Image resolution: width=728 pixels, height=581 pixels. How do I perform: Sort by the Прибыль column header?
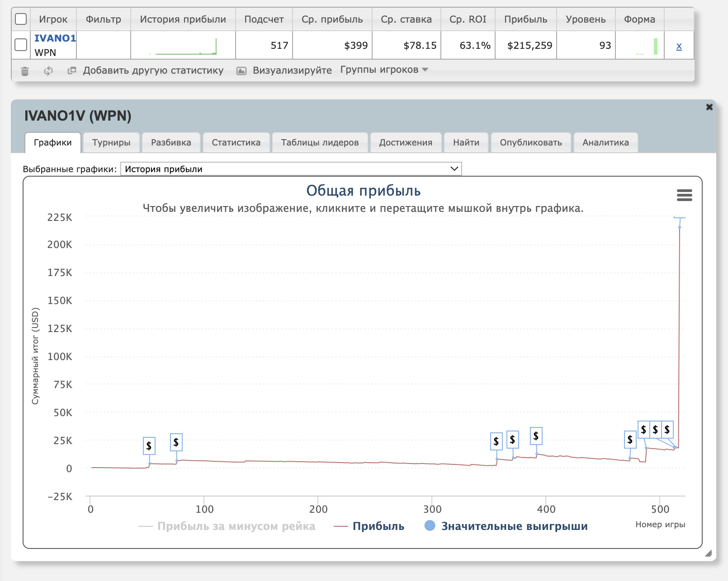(525, 19)
